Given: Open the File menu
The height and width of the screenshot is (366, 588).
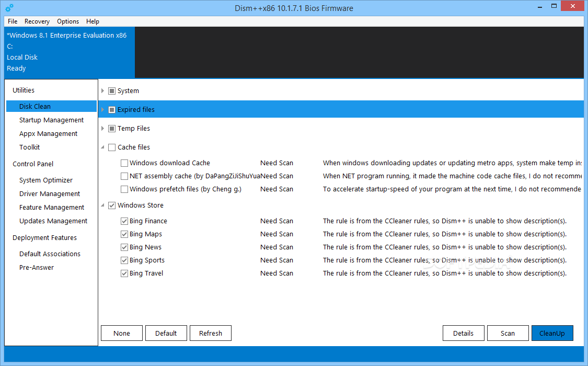Looking at the screenshot, I should [13, 21].
